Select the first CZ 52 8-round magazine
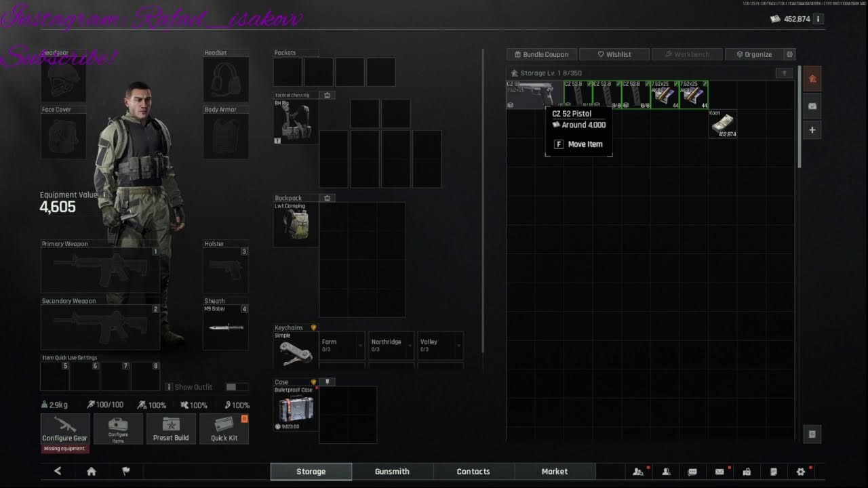This screenshot has width=868, height=488. pyautogui.click(x=578, y=95)
